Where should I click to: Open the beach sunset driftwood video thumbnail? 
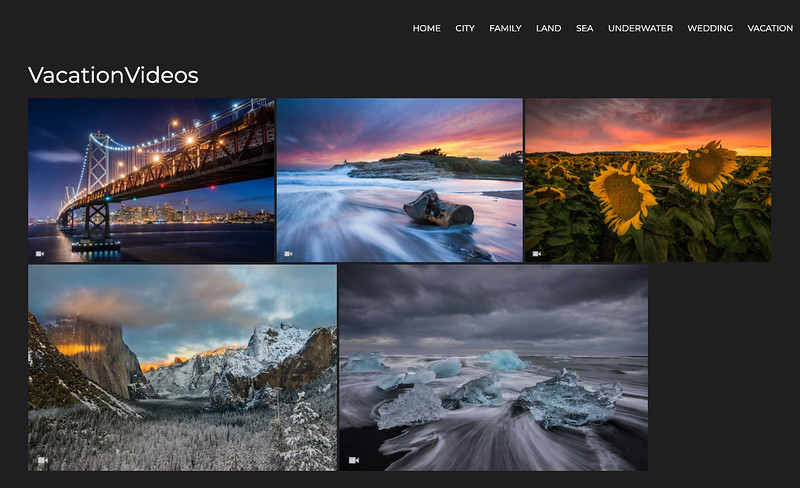tap(399, 180)
